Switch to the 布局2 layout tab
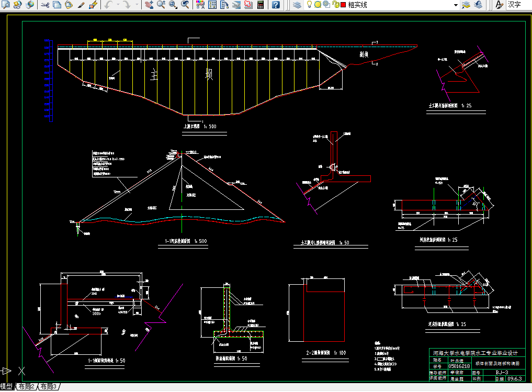 [27, 386]
